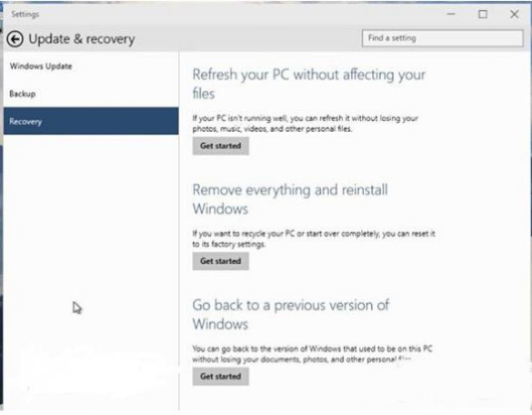The height and width of the screenshot is (415, 532).
Task: Click the Remove everything and reinstall Windows heading
Action: 290,199
